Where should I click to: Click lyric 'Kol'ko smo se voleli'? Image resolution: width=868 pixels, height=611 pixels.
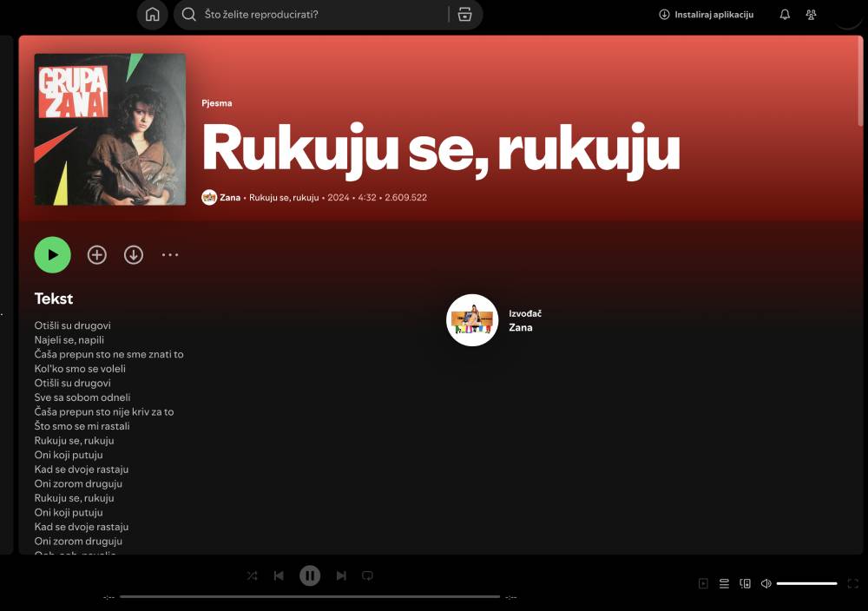pos(80,369)
